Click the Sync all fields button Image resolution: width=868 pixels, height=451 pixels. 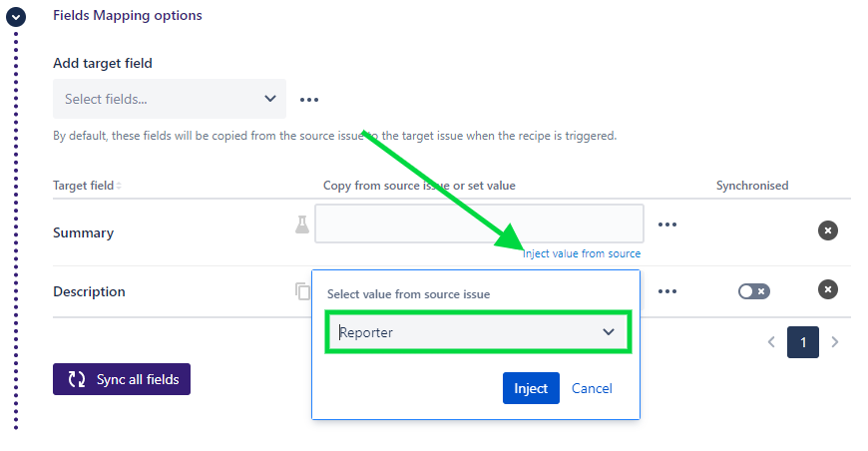coord(122,379)
